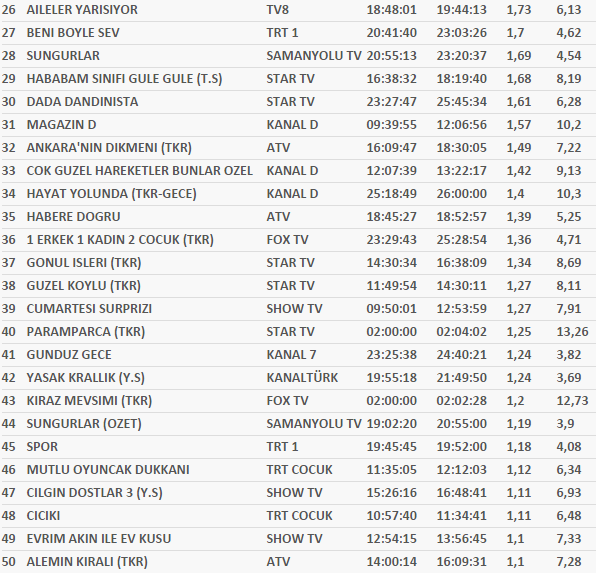
Task: Click start time 20:41:40
Action: (x=392, y=33)
